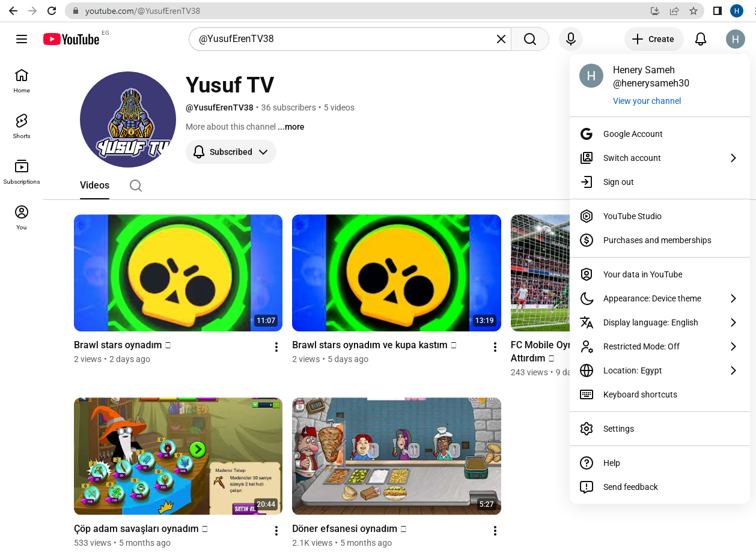The width and height of the screenshot is (756, 559).
Task: Select the Videos tab
Action: point(94,186)
